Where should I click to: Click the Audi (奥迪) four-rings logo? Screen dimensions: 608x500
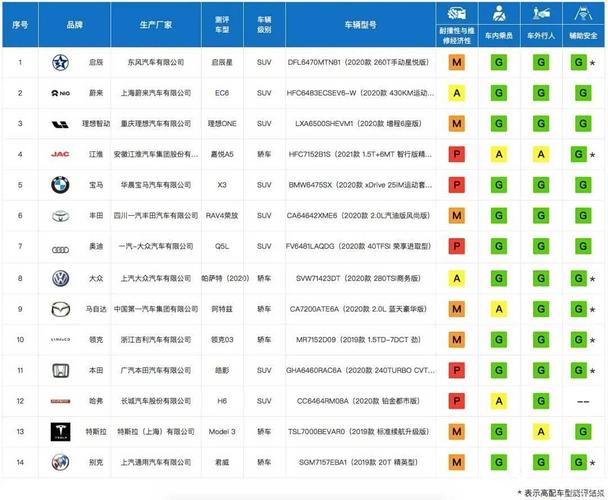[x=62, y=246]
